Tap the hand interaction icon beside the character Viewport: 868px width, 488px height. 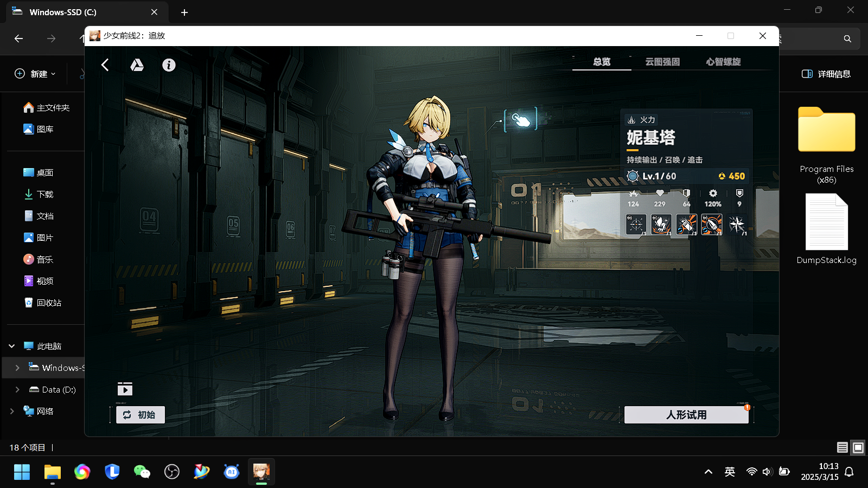coord(521,120)
